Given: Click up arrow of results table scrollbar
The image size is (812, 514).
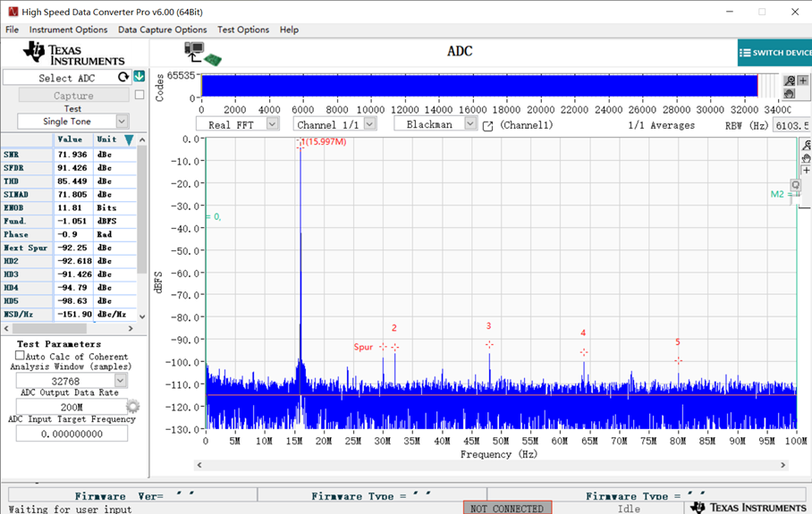Looking at the screenshot, I should click(x=142, y=139).
